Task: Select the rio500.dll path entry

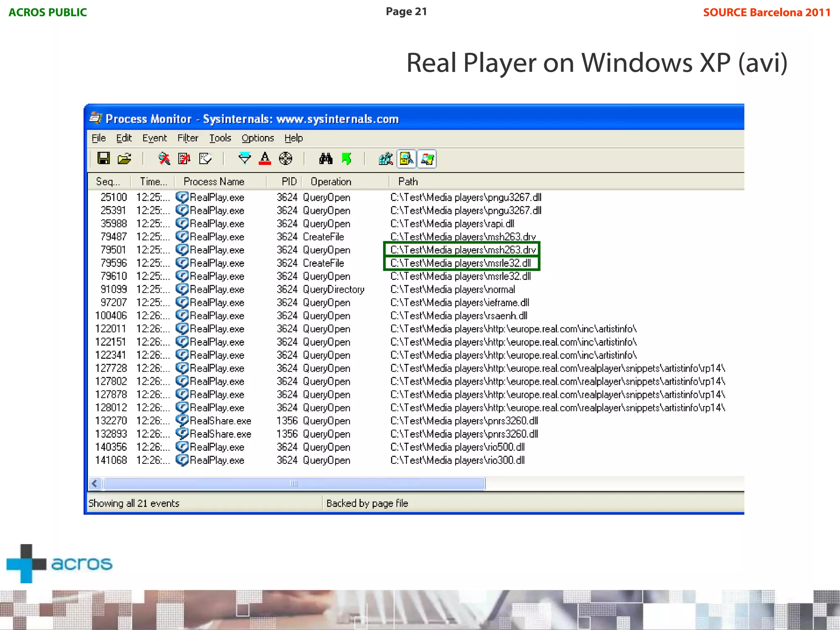Action: (458, 447)
